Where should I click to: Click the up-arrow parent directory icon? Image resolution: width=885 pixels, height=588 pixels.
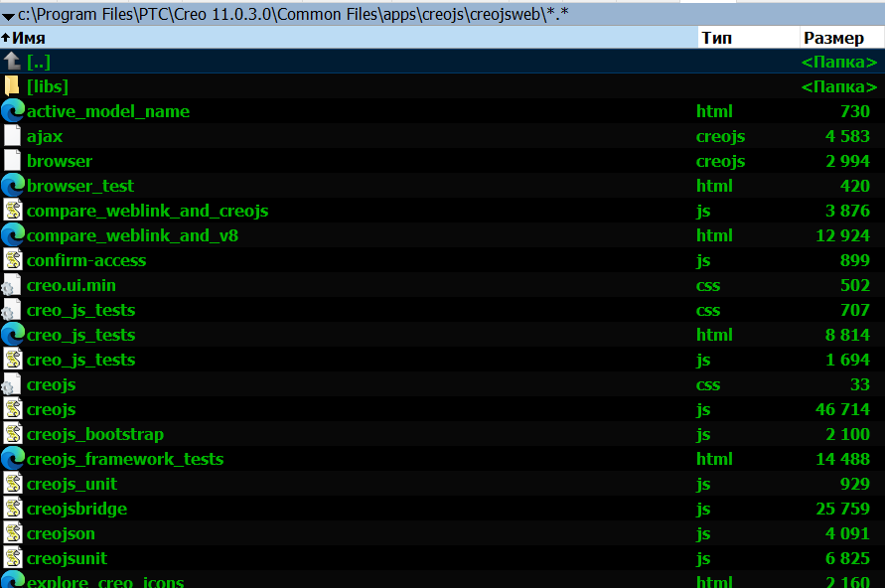pos(13,62)
